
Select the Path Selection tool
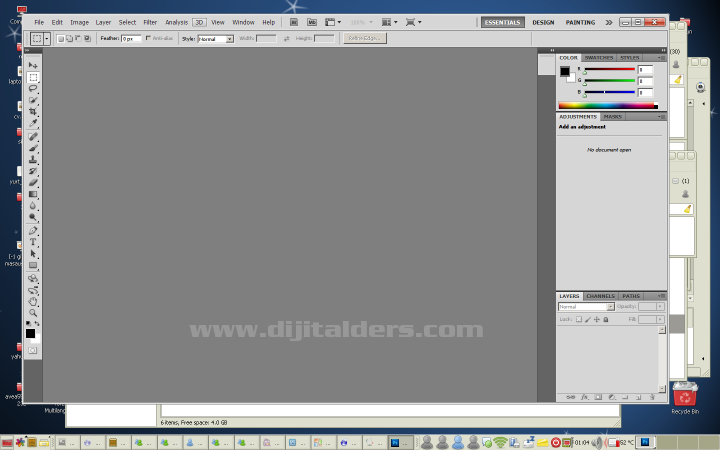[33, 253]
